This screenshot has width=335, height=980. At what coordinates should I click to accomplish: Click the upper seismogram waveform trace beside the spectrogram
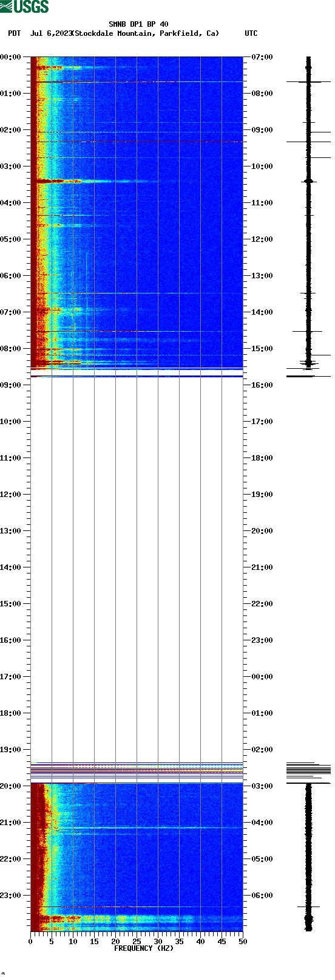(x=308, y=213)
